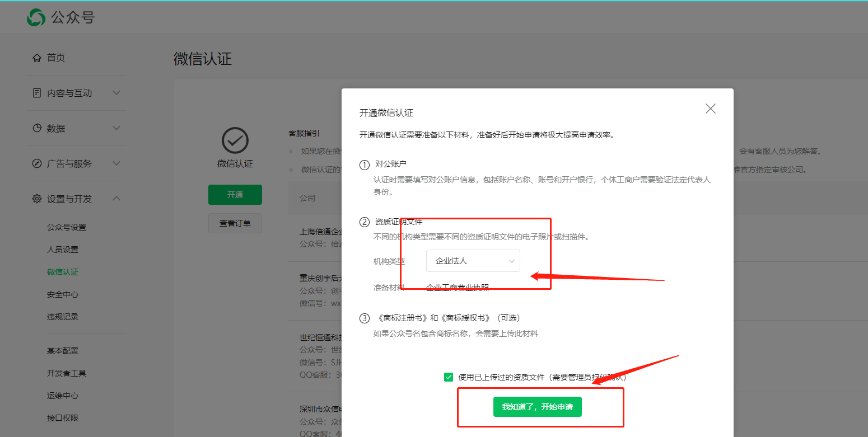Select 微信认证 in sidebar
Screen dimensions: 868x437
(x=63, y=272)
